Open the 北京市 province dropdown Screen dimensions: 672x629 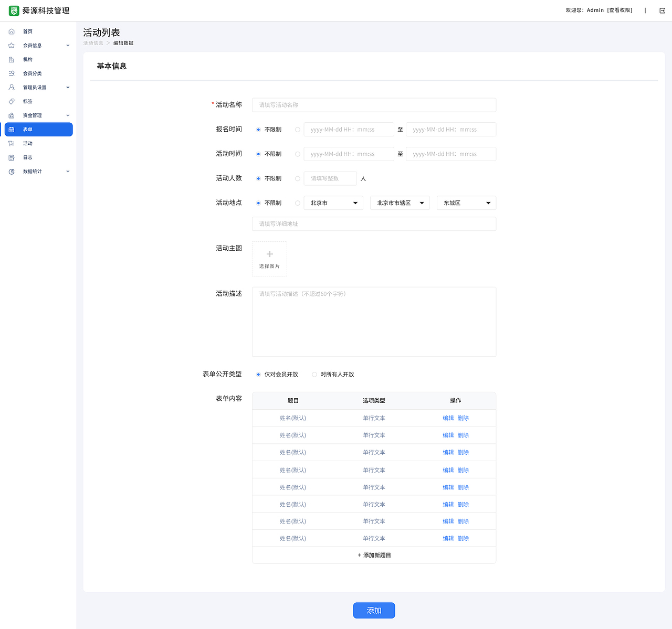point(333,203)
